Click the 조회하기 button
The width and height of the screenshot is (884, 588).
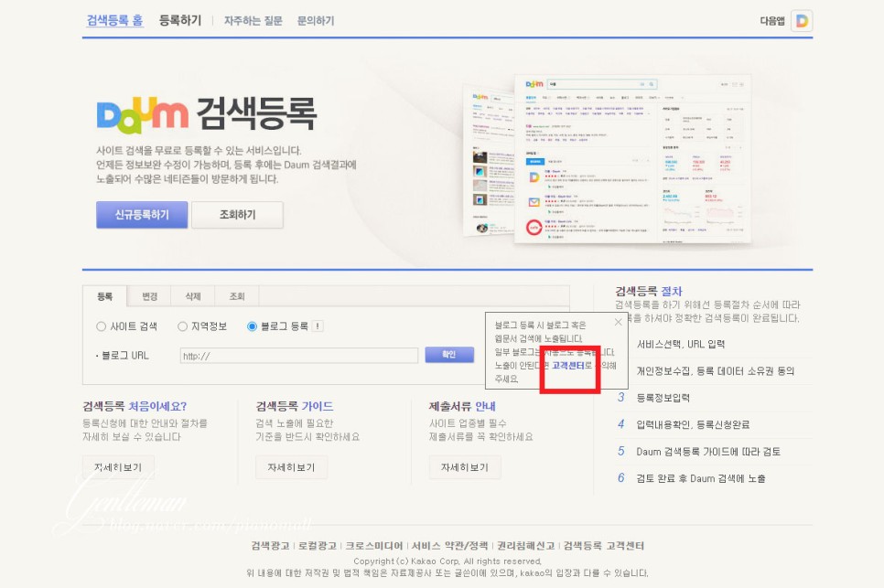pos(237,215)
